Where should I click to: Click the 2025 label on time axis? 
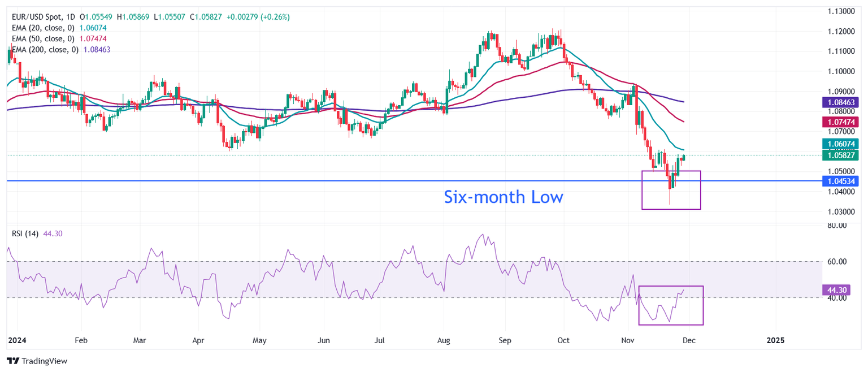coord(775,340)
